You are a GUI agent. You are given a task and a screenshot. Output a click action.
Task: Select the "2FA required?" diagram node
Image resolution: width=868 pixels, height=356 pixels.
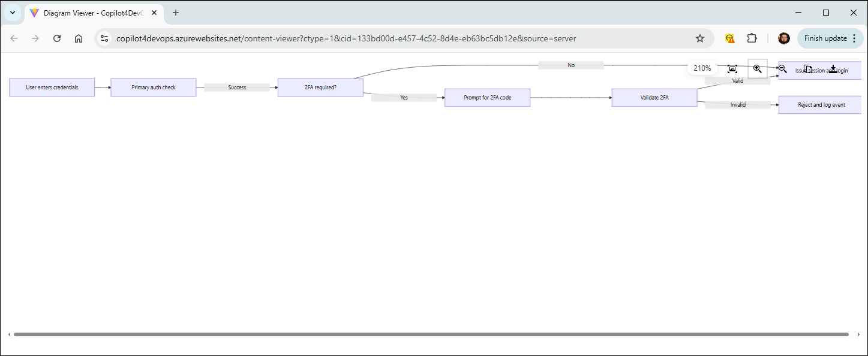point(320,88)
